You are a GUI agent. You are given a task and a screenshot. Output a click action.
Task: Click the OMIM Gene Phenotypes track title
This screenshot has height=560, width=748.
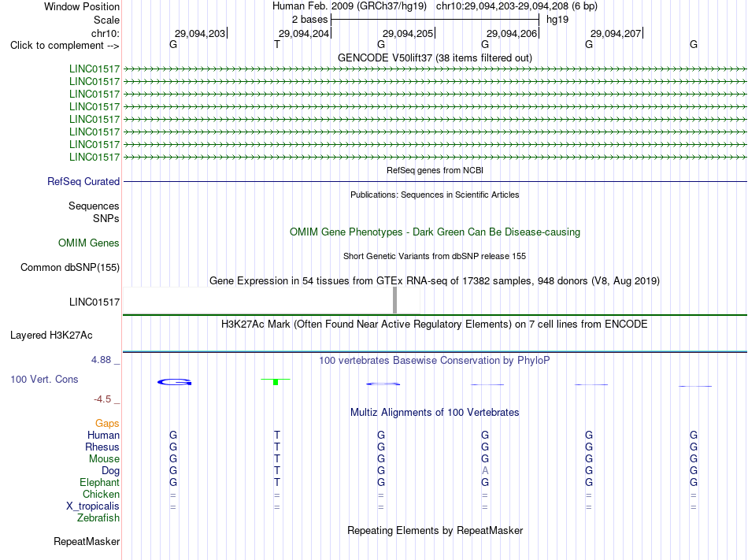(x=435, y=232)
